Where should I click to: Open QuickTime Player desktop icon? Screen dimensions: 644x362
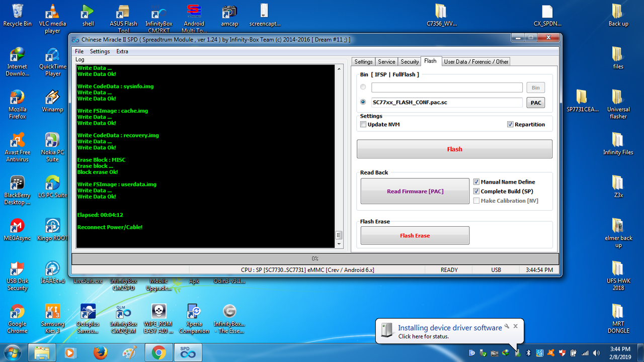(x=52, y=61)
